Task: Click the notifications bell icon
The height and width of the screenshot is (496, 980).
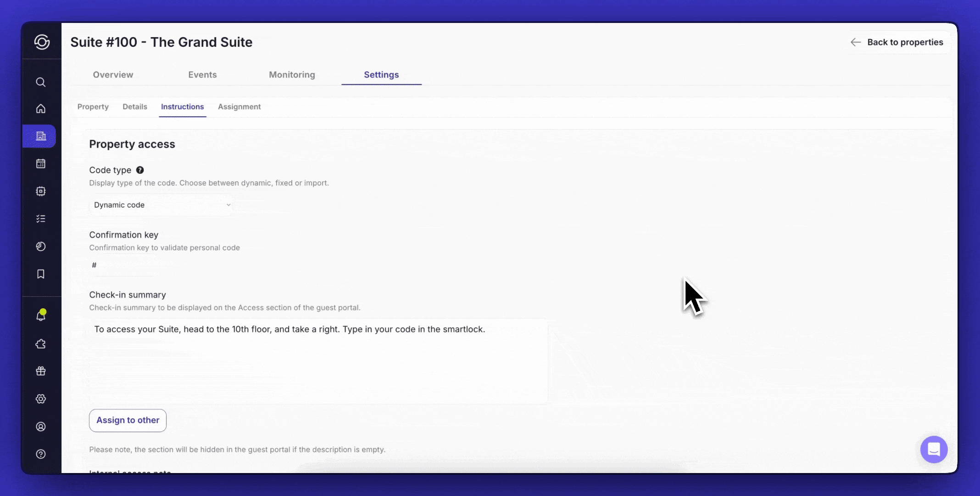Action: click(x=41, y=316)
